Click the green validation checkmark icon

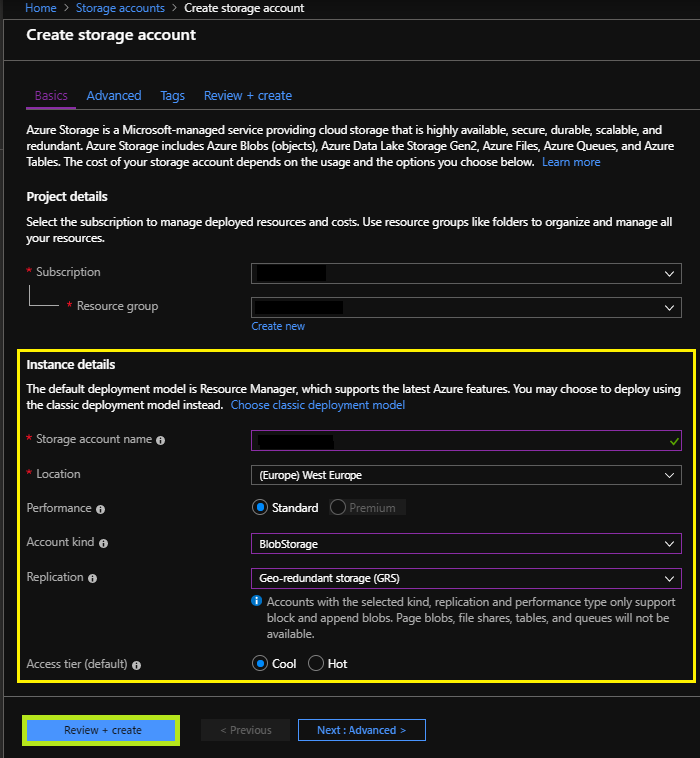[674, 441]
